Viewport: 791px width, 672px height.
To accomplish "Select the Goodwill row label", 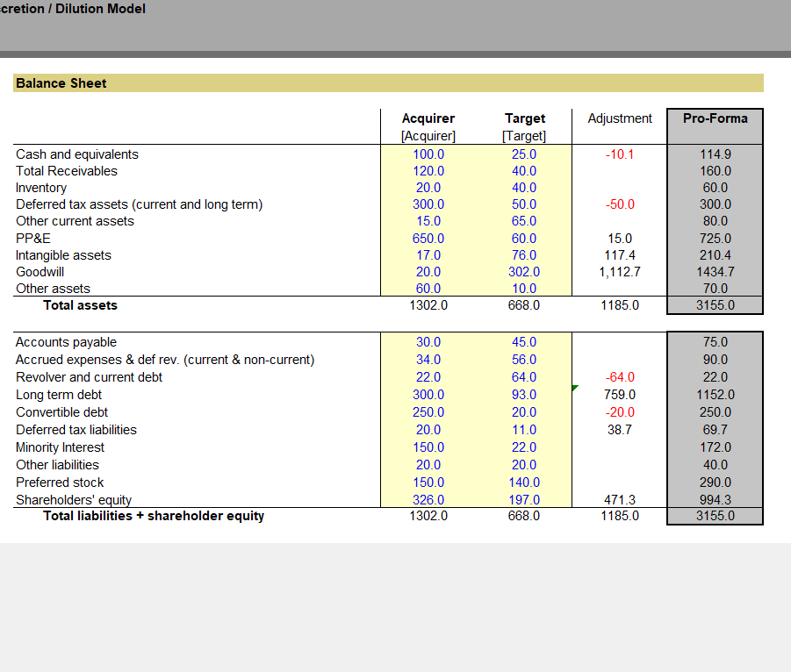I will [40, 272].
